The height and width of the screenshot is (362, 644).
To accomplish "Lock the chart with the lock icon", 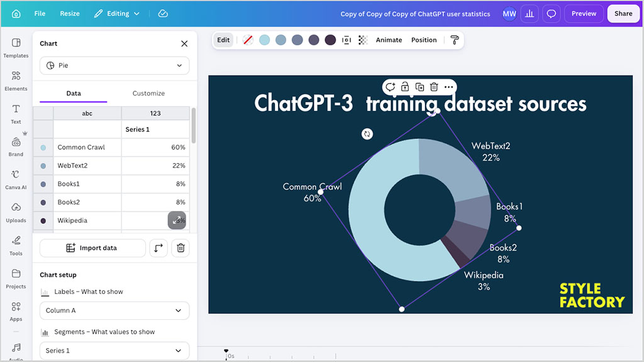I will pos(405,87).
